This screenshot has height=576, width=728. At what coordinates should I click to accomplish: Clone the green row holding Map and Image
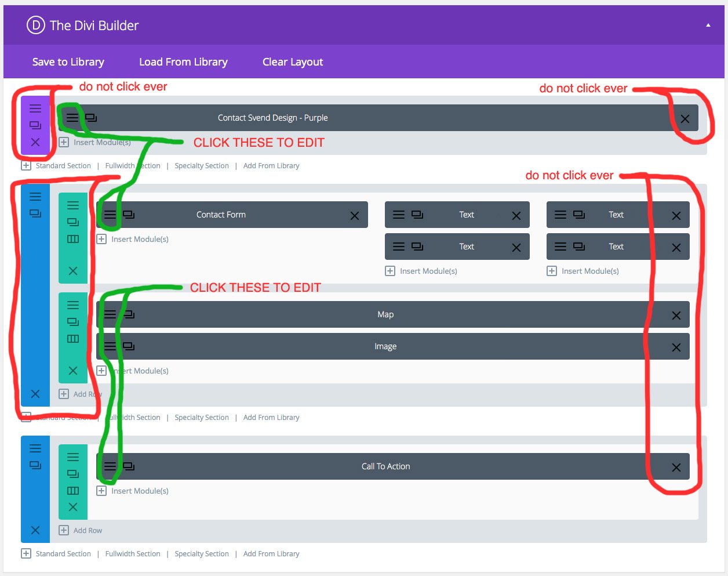(x=73, y=322)
